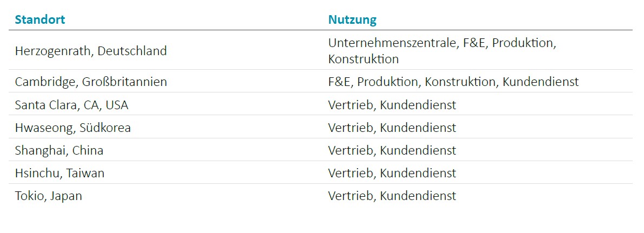Select the Herzogenrath, Deutschland cell
Image resolution: width=644 pixels, height=233 pixels.
click(91, 51)
